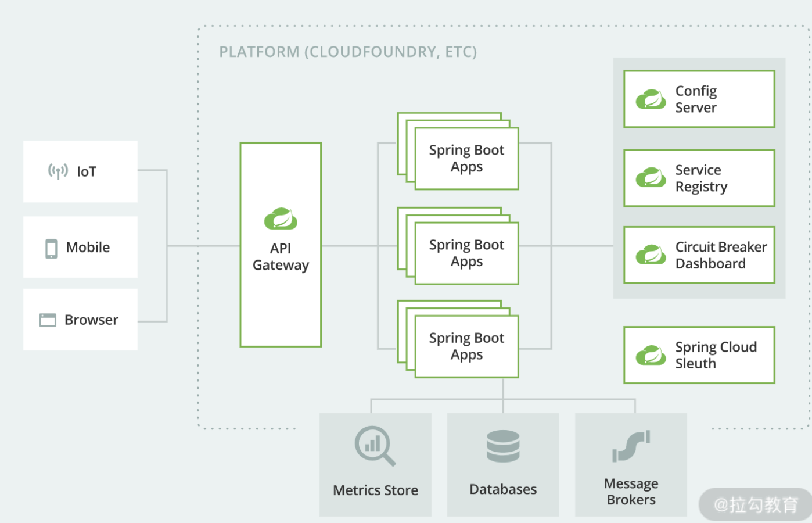Screen dimensions: 812x523
Task: Click the Circuit Breaker Dashboard leaf icon
Action: [651, 255]
